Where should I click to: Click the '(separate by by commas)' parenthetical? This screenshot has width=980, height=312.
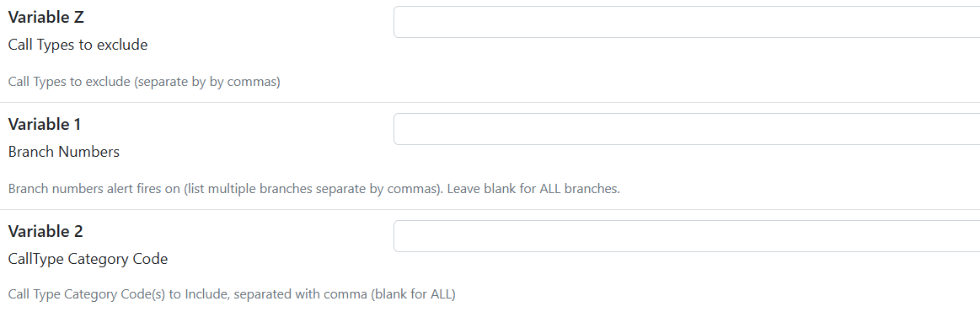207,82
